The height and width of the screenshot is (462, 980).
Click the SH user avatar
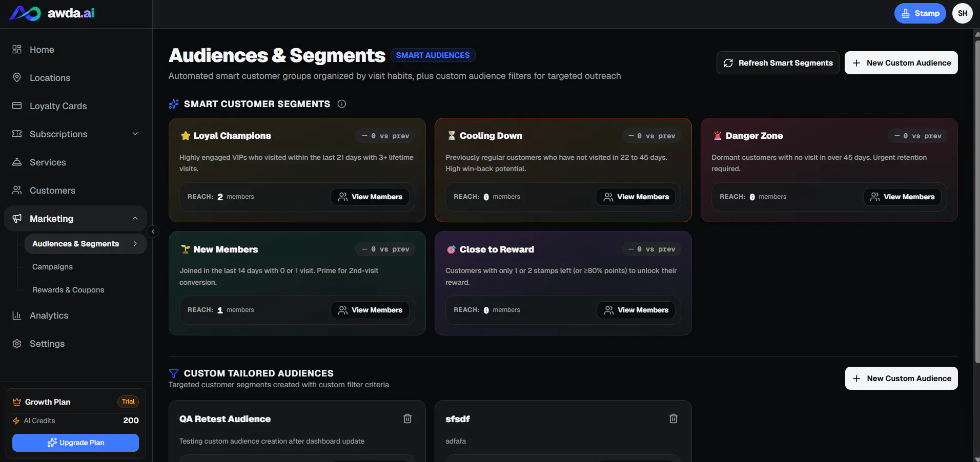pyautogui.click(x=963, y=13)
